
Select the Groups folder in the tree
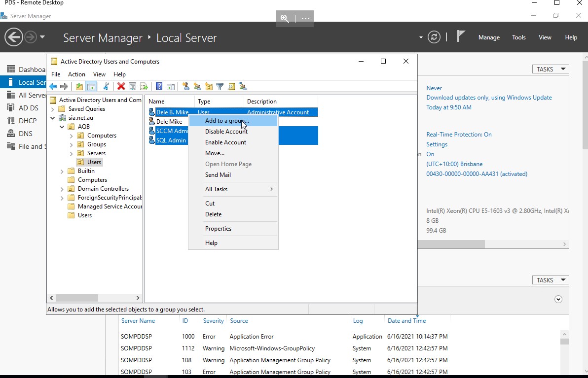coord(96,144)
